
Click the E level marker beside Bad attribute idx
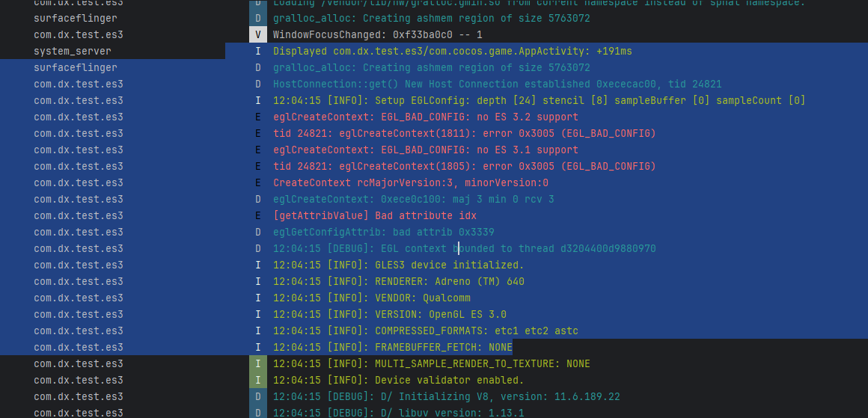point(257,216)
